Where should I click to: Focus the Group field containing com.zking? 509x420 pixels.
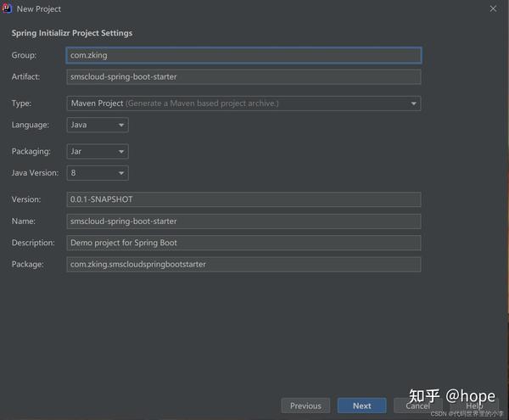pyautogui.click(x=243, y=55)
